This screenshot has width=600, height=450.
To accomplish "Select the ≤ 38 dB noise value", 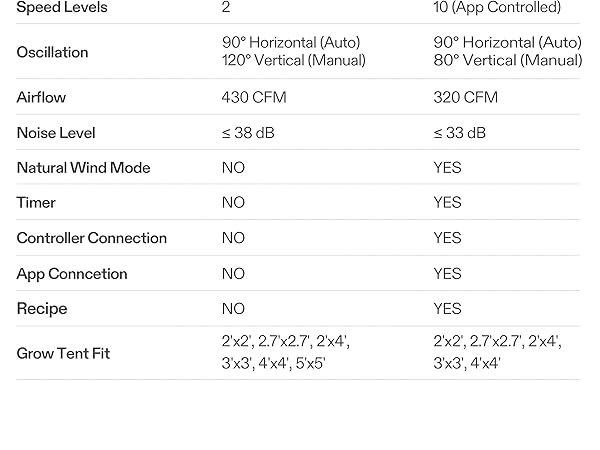I will coord(248,133).
